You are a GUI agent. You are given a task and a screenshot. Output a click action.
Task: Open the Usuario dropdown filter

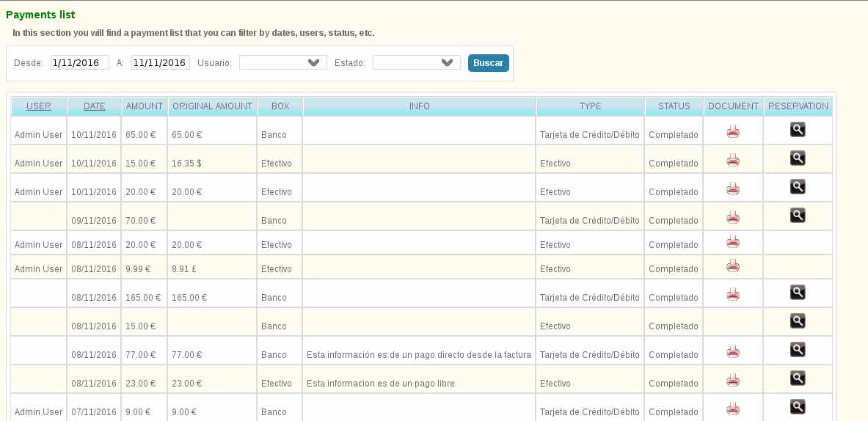(x=283, y=62)
